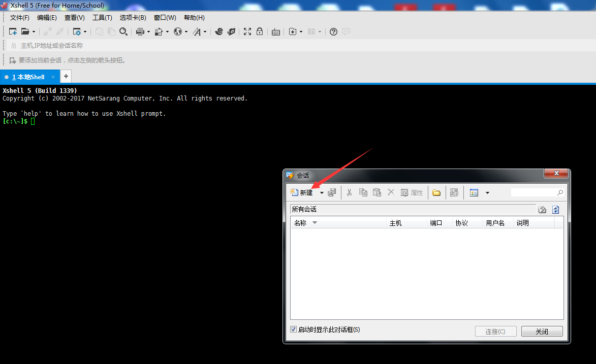Toggle 启动时显示此对话框(S) checkbox

coord(294,329)
